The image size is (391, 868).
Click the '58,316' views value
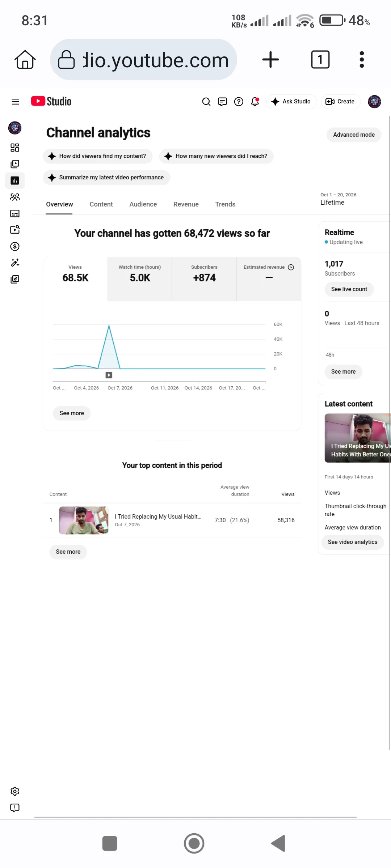tap(286, 520)
